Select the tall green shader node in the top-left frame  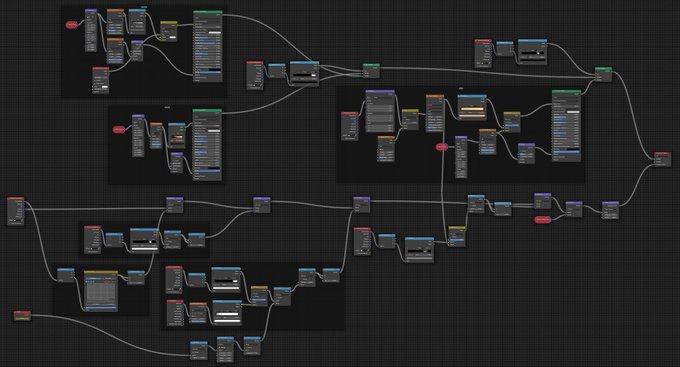tap(208, 46)
